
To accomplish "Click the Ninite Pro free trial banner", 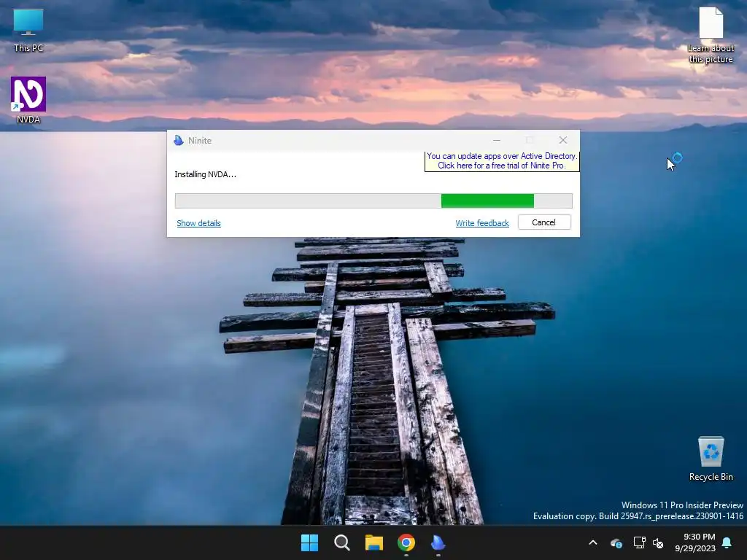I will tap(502, 161).
